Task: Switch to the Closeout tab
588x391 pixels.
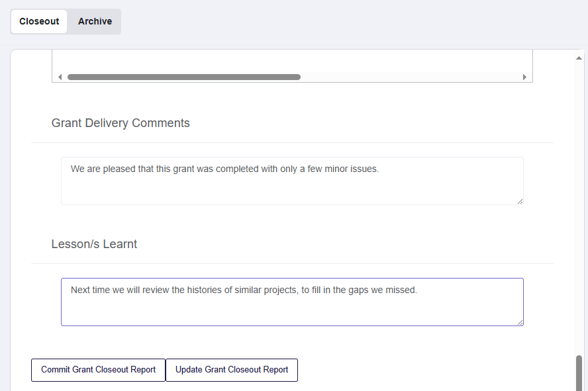Action: [39, 21]
